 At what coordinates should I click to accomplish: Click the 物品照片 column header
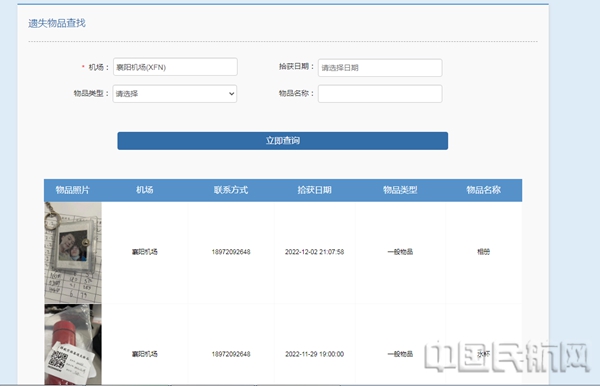72,190
